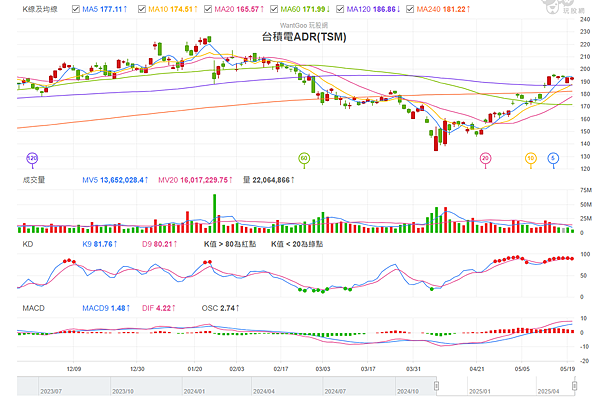600x402 pixels.
Task: Uncheck the MA20 moving average line
Action: [x=208, y=9]
